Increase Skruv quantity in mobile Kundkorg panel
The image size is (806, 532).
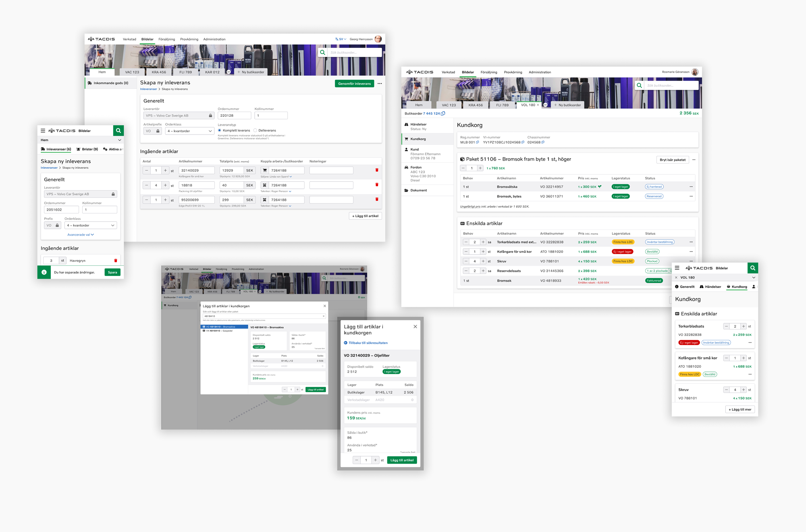[x=744, y=390]
